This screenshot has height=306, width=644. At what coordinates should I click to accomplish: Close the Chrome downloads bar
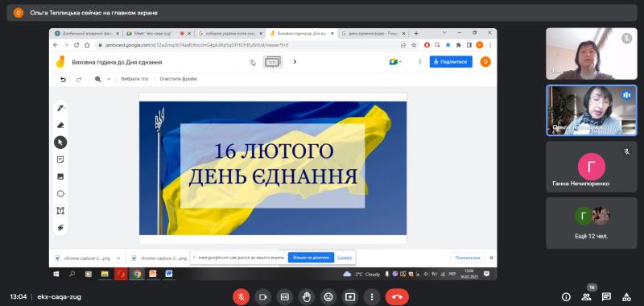pos(491,258)
